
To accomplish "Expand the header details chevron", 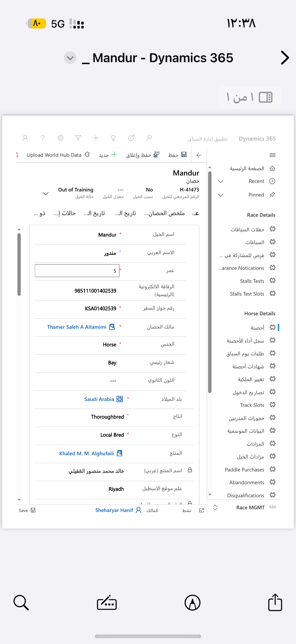I will (45, 194).
